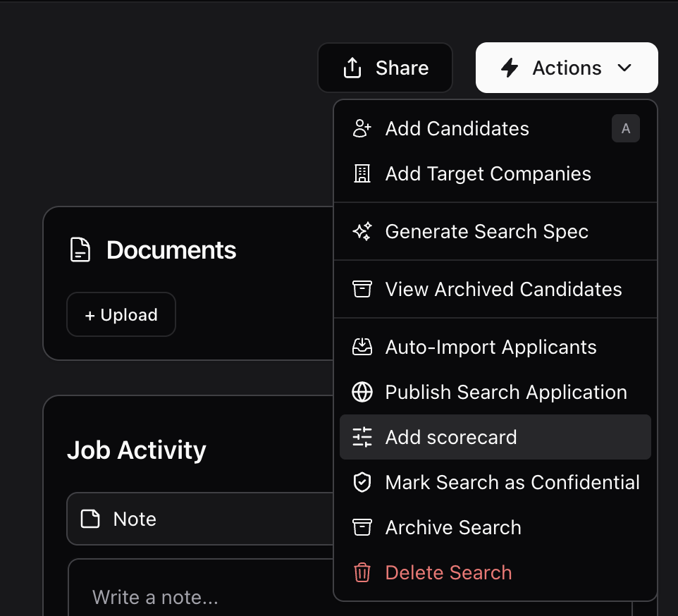Click the Actions chevron arrow

624,68
